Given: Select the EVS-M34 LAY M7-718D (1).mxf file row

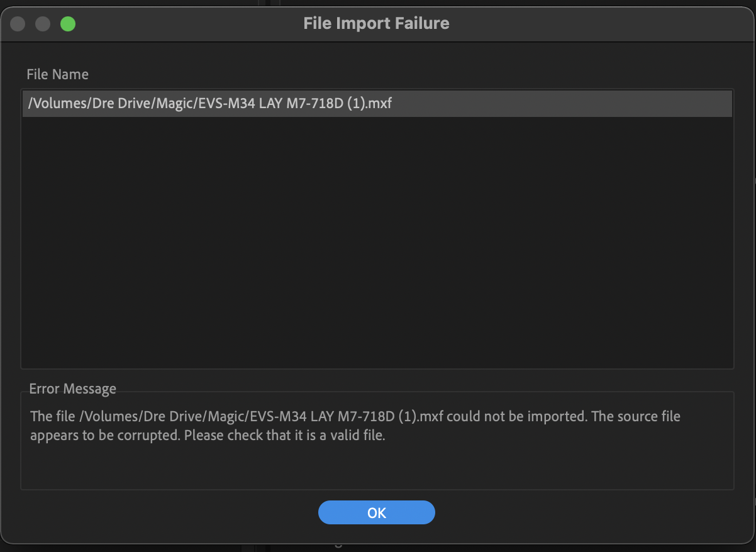Looking at the screenshot, I should click(x=208, y=103).
